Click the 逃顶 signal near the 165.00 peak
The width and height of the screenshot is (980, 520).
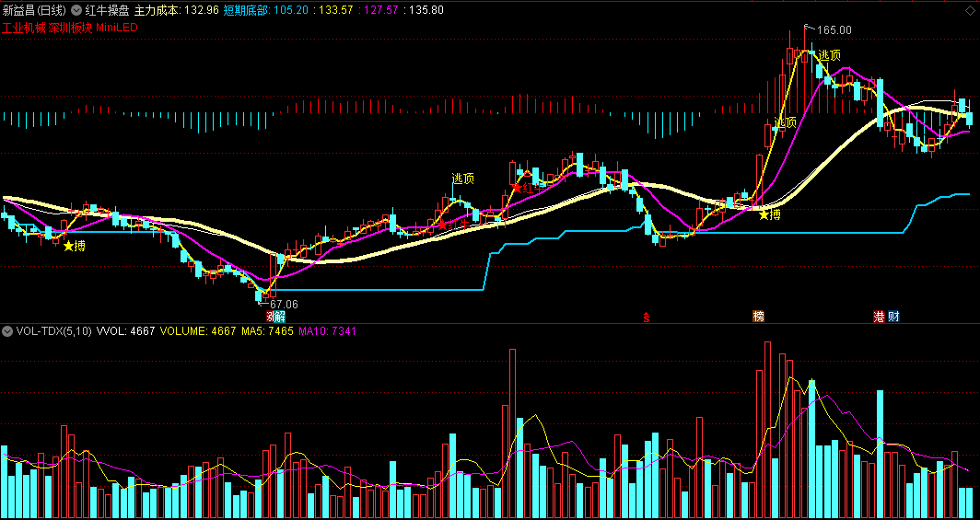pyautogui.click(x=829, y=55)
